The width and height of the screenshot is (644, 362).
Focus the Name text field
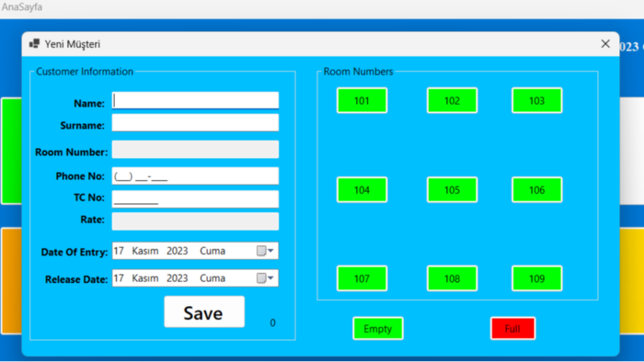pyautogui.click(x=195, y=100)
